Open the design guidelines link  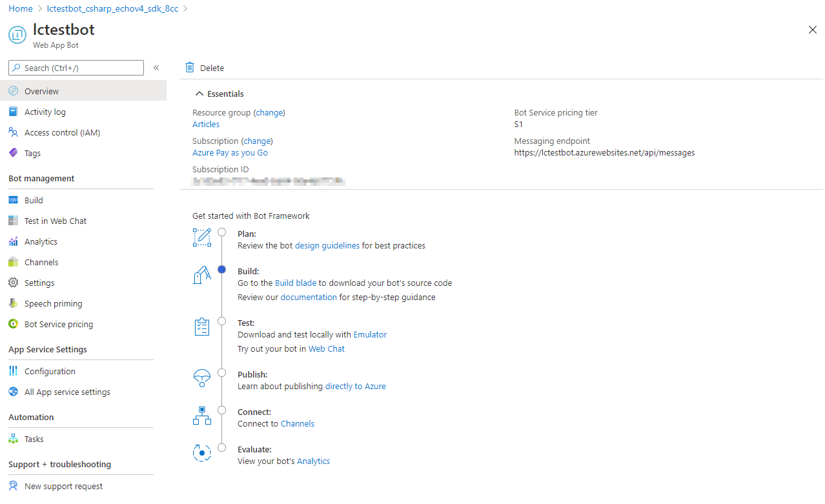[x=327, y=245]
